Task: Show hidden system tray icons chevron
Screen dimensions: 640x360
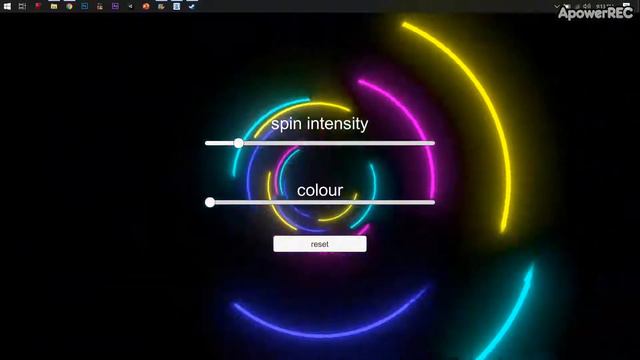Action: [x=557, y=6]
